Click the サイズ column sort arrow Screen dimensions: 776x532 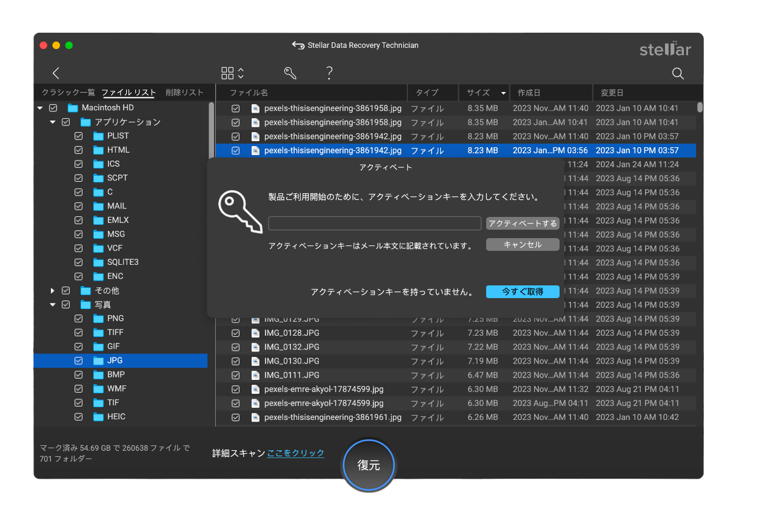coord(503,93)
